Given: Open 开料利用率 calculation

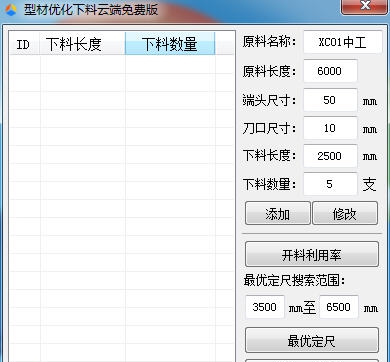Looking at the screenshot, I should pos(312,254).
